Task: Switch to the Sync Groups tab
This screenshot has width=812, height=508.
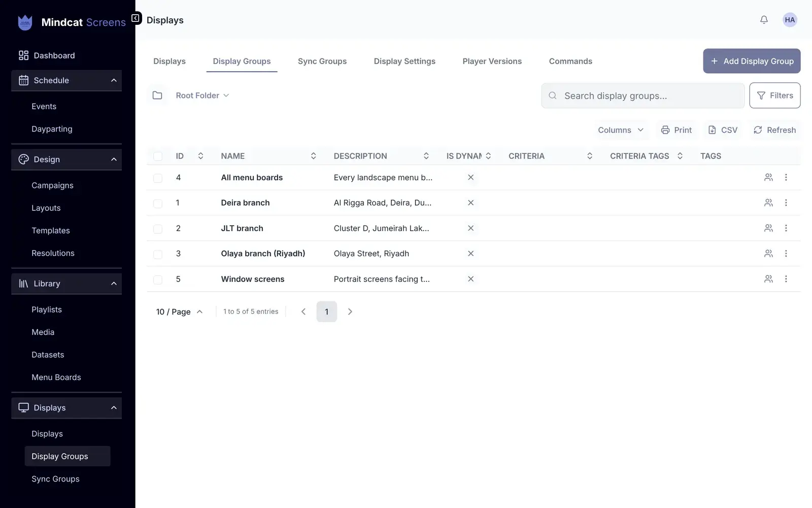Action: (x=322, y=61)
